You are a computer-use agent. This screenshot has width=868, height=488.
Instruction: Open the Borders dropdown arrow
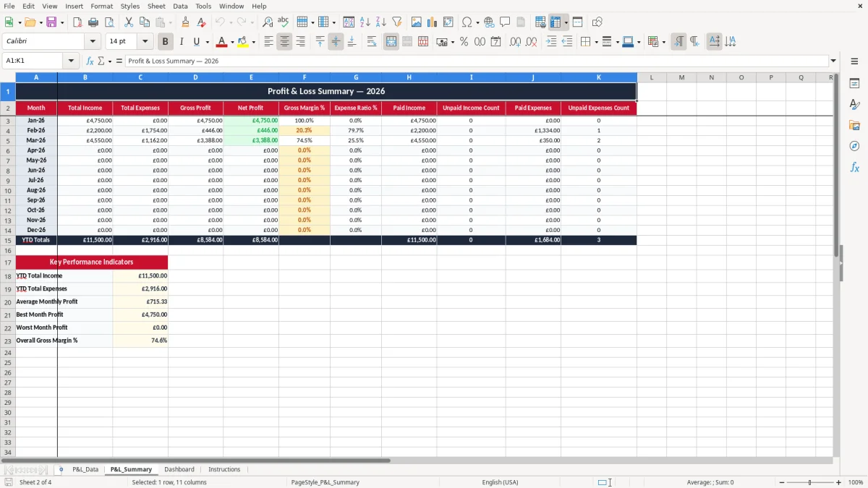pos(596,42)
